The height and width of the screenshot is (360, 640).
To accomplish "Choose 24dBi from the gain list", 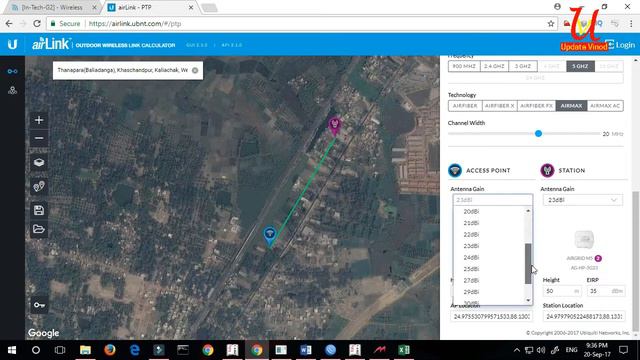I will (x=471, y=258).
